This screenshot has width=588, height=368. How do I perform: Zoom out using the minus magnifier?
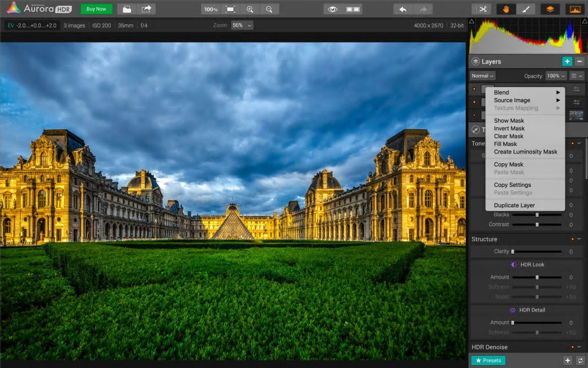click(269, 9)
